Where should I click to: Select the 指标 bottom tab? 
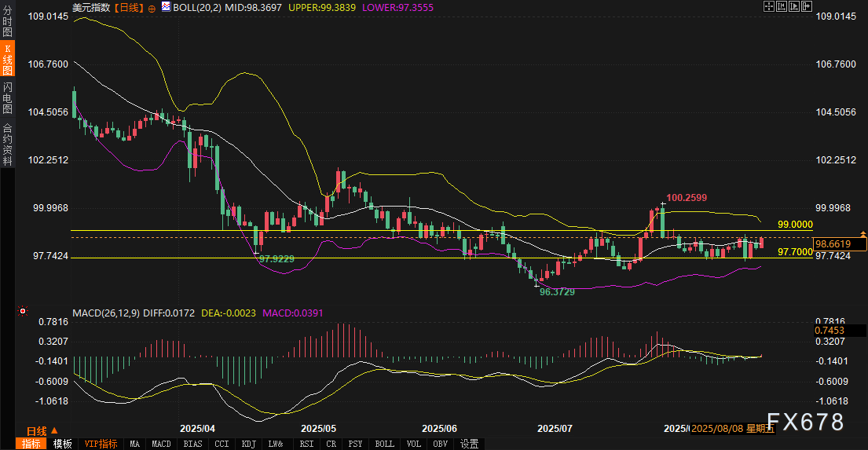(31, 444)
